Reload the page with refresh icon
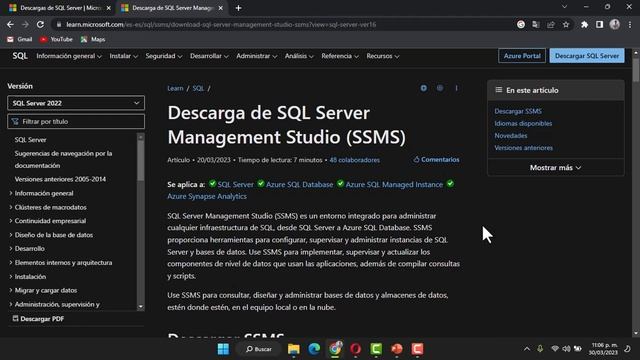 point(40,24)
